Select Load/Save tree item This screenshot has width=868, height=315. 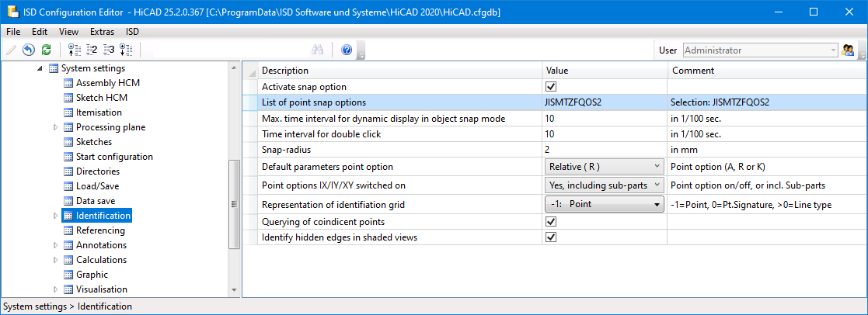[97, 186]
